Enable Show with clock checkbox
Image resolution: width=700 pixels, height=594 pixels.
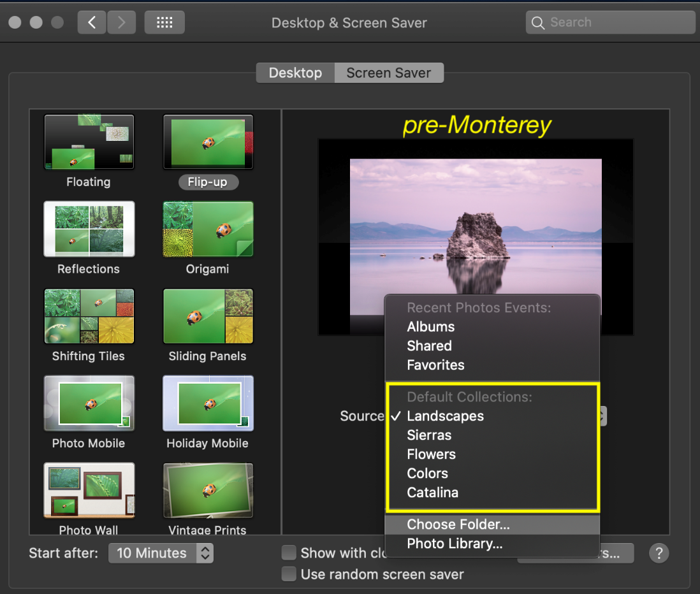(289, 553)
